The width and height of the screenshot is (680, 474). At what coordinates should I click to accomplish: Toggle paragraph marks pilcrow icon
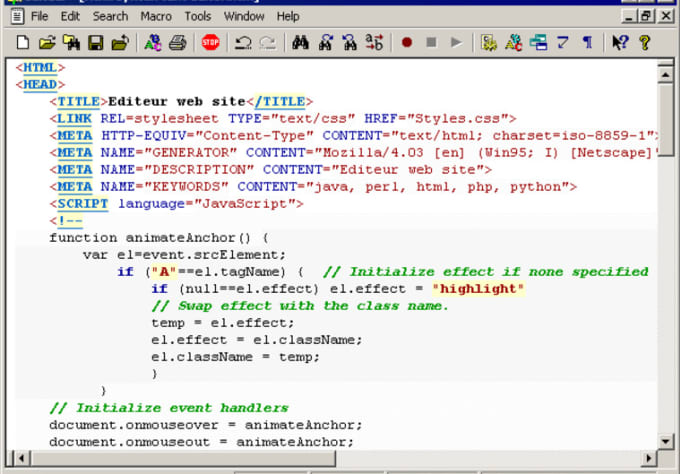tap(587, 42)
